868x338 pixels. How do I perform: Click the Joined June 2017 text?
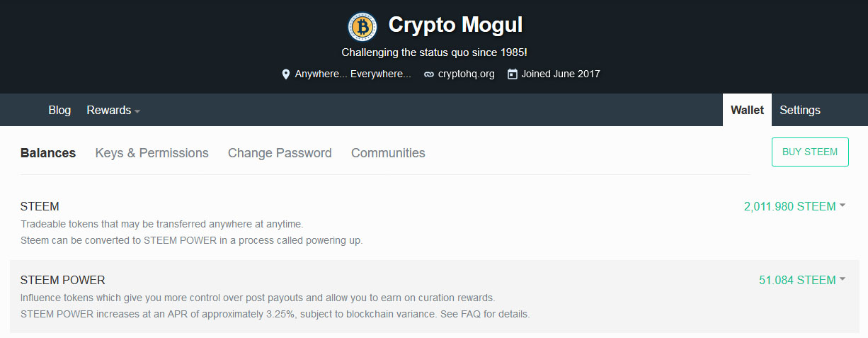tap(561, 74)
